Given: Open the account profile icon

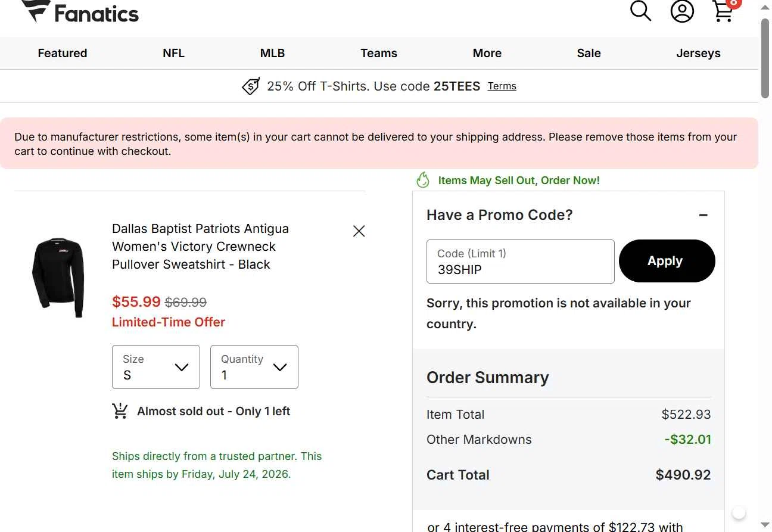Looking at the screenshot, I should coord(682,11).
